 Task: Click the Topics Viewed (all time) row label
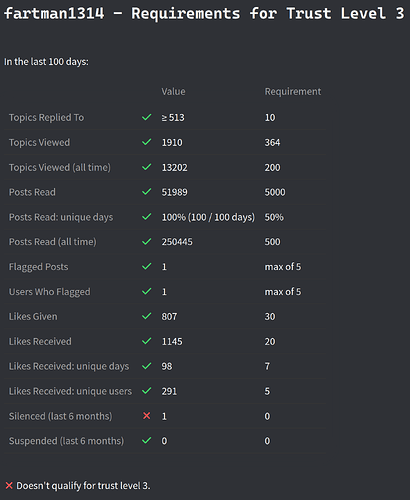(60, 167)
